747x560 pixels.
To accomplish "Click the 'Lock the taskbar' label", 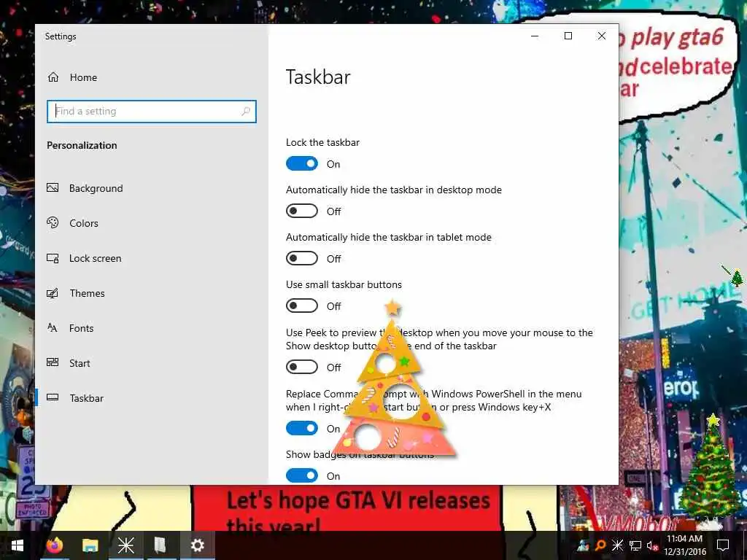I will coord(322,142).
